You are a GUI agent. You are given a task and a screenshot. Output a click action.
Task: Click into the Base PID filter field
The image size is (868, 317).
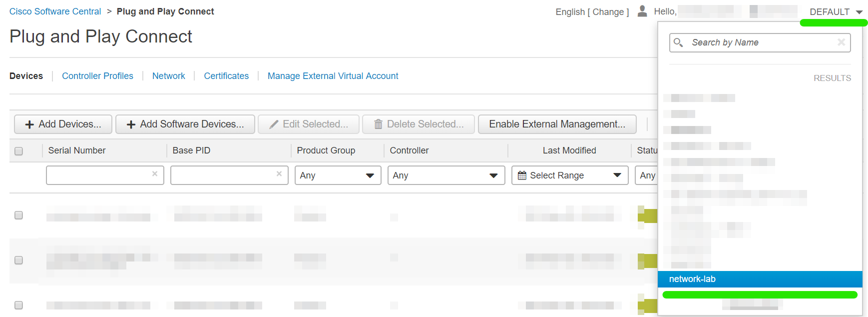click(x=229, y=175)
